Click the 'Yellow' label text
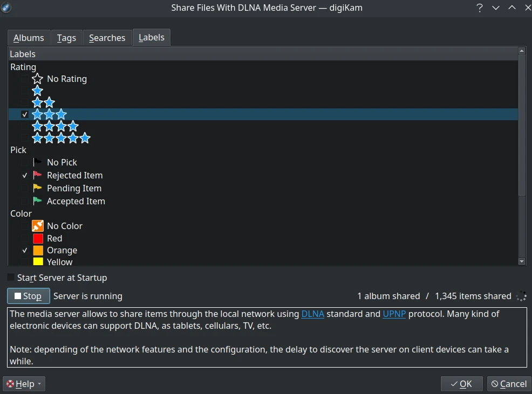532x394 pixels. (x=60, y=262)
